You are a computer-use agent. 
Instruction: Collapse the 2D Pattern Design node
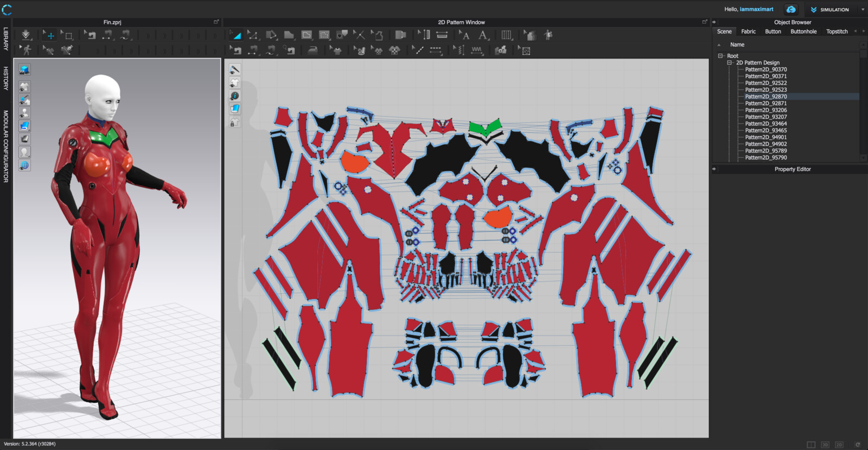tap(730, 63)
